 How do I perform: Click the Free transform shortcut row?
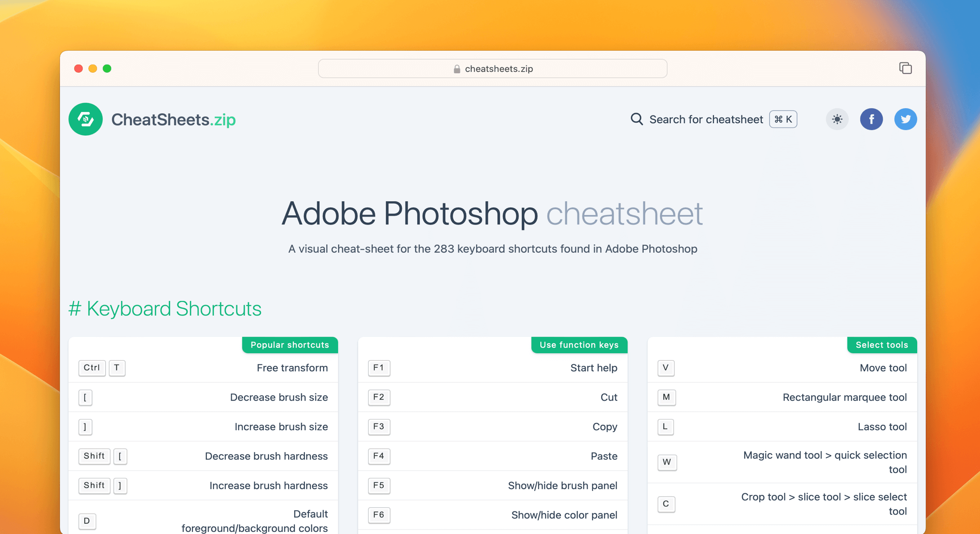(x=292, y=368)
